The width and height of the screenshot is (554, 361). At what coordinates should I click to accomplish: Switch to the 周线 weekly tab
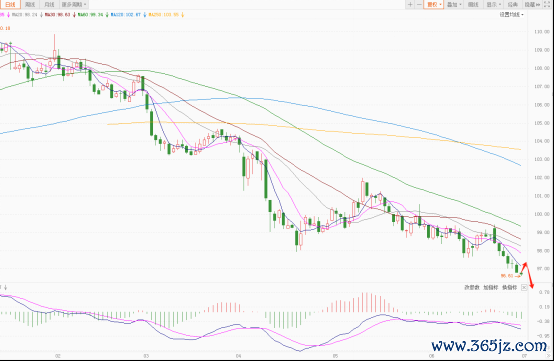(30, 5)
